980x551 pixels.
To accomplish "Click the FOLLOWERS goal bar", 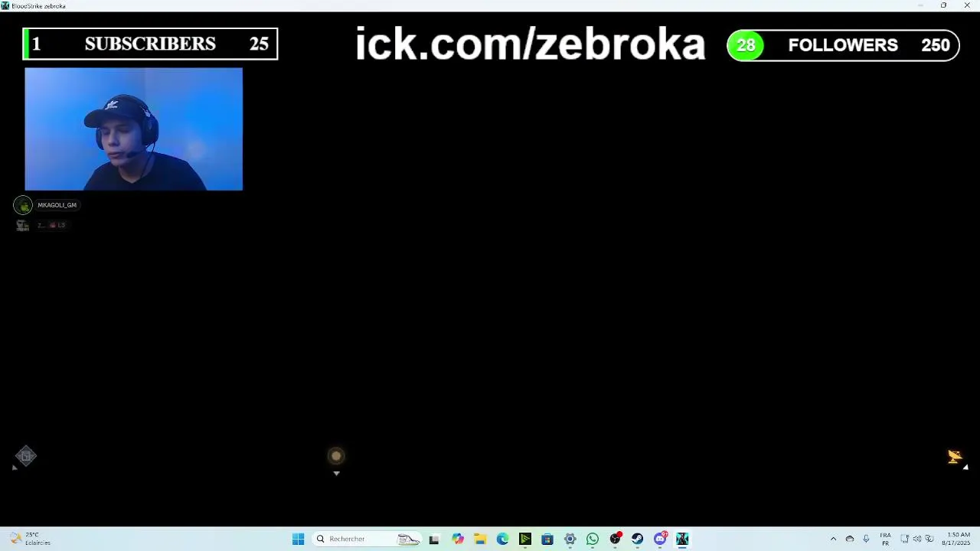I will pyautogui.click(x=843, y=45).
